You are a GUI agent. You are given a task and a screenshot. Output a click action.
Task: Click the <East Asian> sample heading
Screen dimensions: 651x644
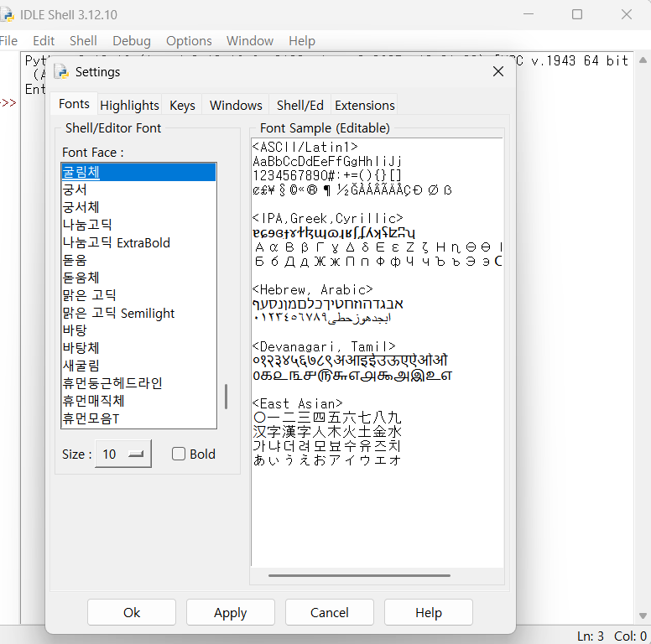tap(297, 403)
